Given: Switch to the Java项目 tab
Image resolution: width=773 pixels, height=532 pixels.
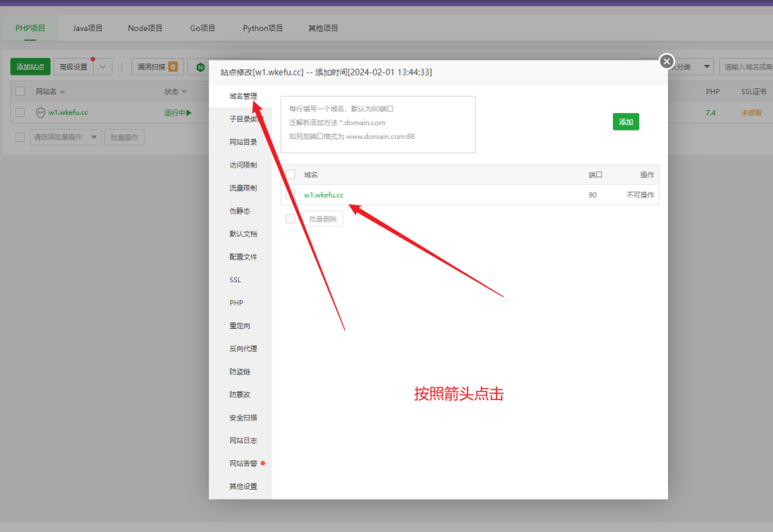Looking at the screenshot, I should [88, 28].
